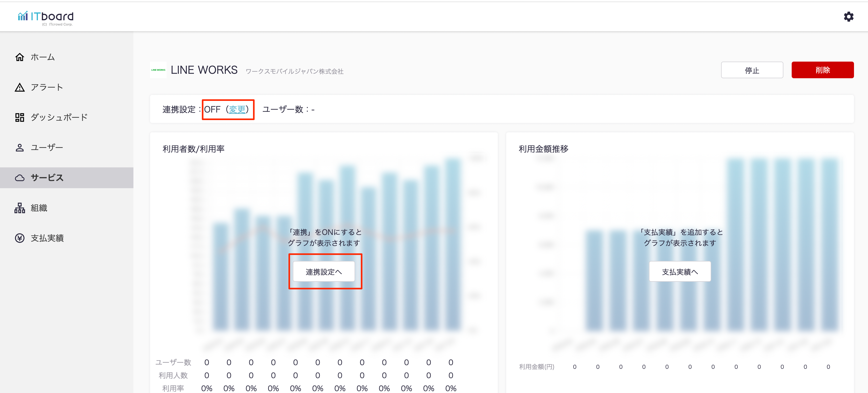
Task: Click the cloud service icon
Action: 19,178
